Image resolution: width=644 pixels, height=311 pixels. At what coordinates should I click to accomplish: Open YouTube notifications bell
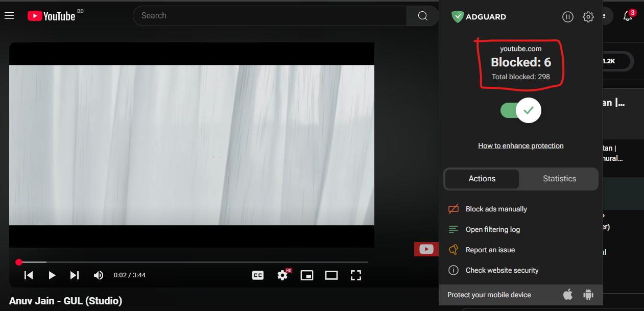tap(628, 16)
